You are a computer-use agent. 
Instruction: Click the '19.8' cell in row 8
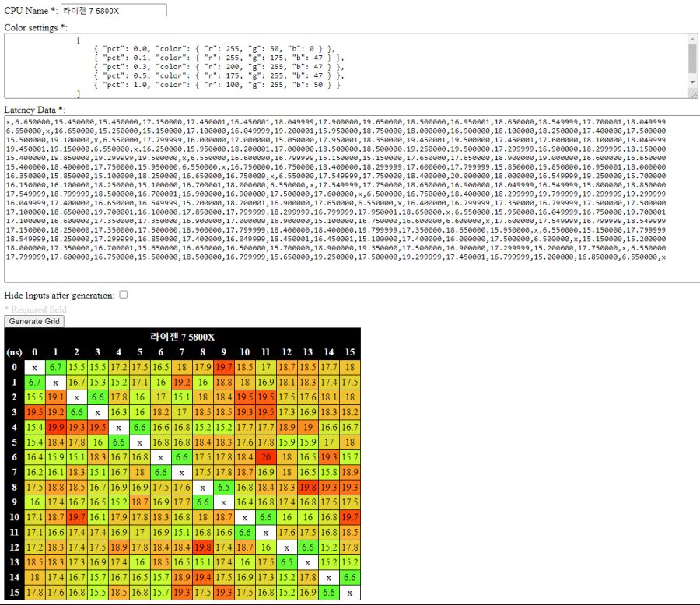coord(307,487)
